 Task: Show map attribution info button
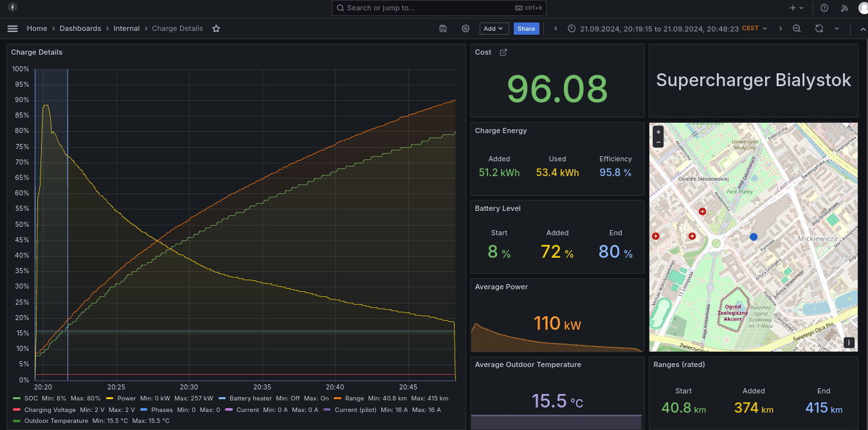[849, 343]
